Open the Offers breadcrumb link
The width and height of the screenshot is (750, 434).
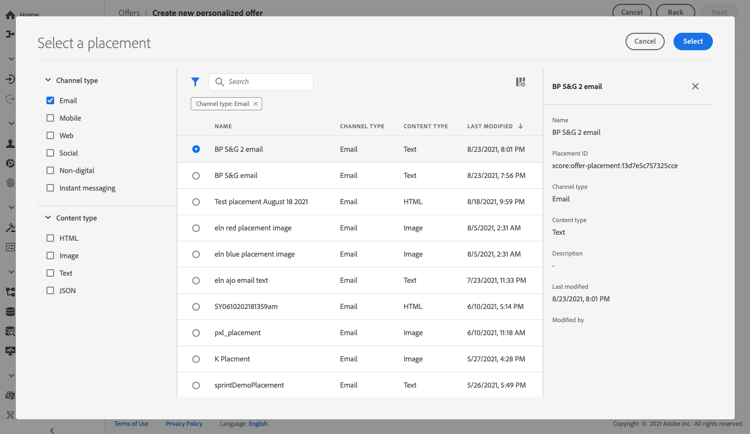coord(129,13)
